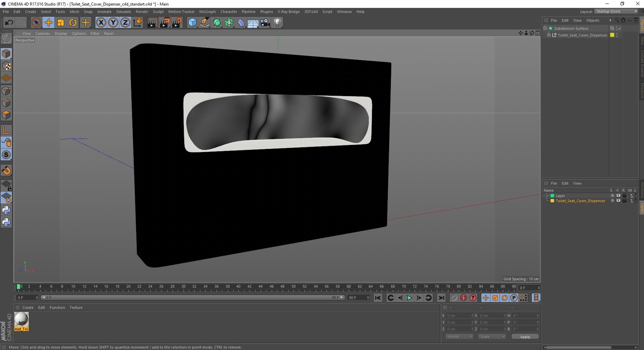This screenshot has height=350, width=644.
Task: Toggle the Enable Snap button
Action: pos(6,170)
